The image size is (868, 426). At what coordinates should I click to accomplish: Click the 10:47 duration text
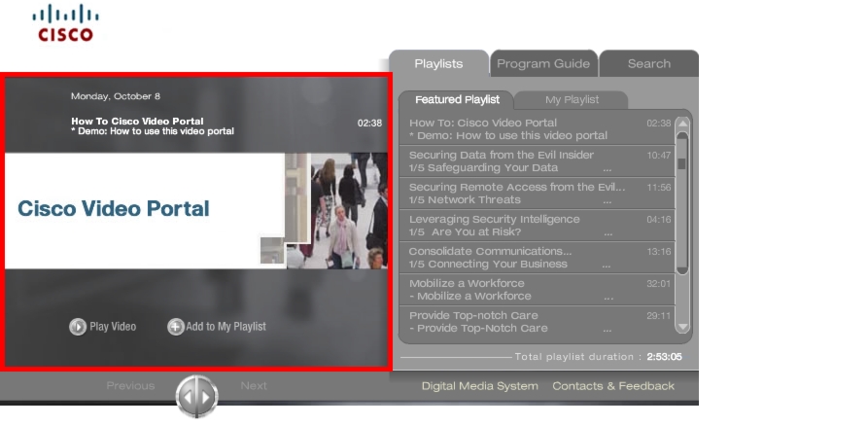[659, 155]
